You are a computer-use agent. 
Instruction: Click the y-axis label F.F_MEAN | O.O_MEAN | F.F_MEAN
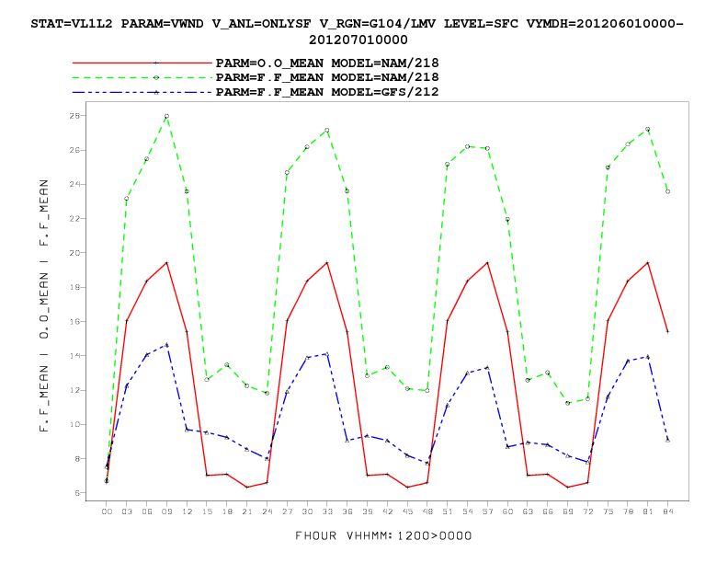(44, 305)
